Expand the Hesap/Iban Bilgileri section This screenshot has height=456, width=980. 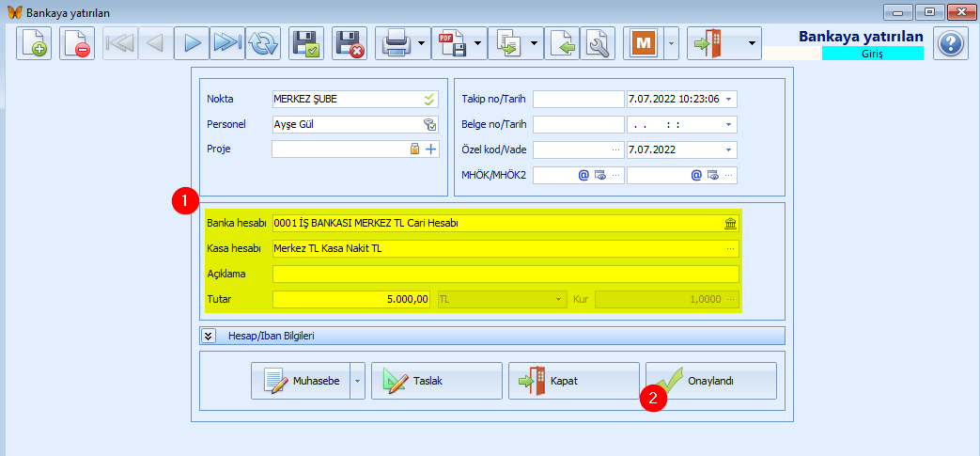(x=209, y=336)
